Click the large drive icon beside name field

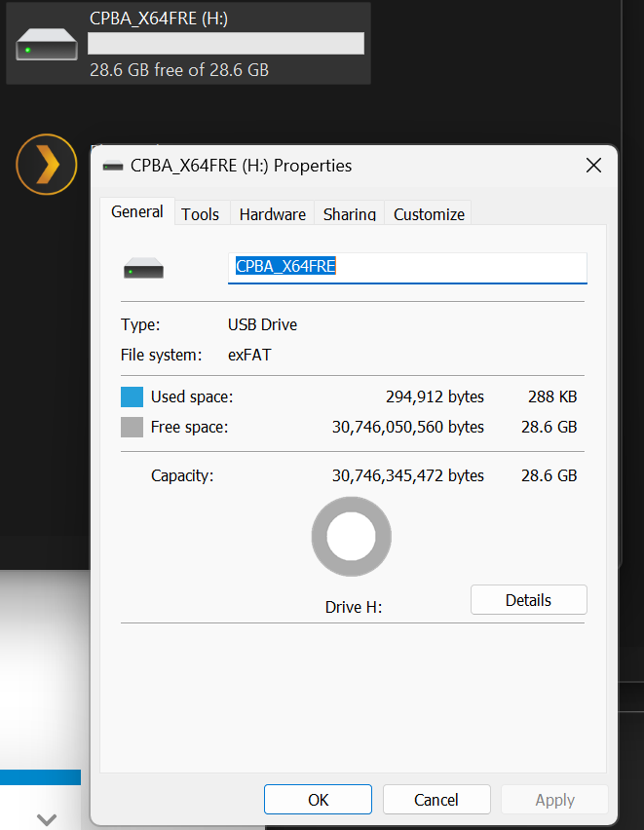pos(143,268)
